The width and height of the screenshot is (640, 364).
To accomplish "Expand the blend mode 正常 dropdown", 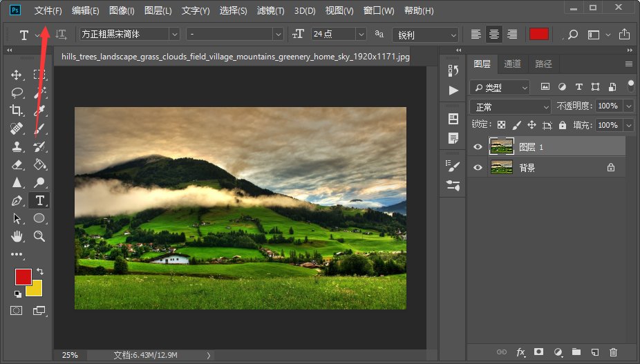I will (x=510, y=107).
